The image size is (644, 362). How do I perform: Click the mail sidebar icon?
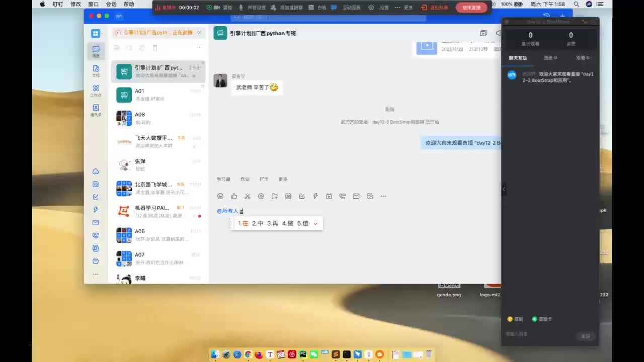[96, 223]
